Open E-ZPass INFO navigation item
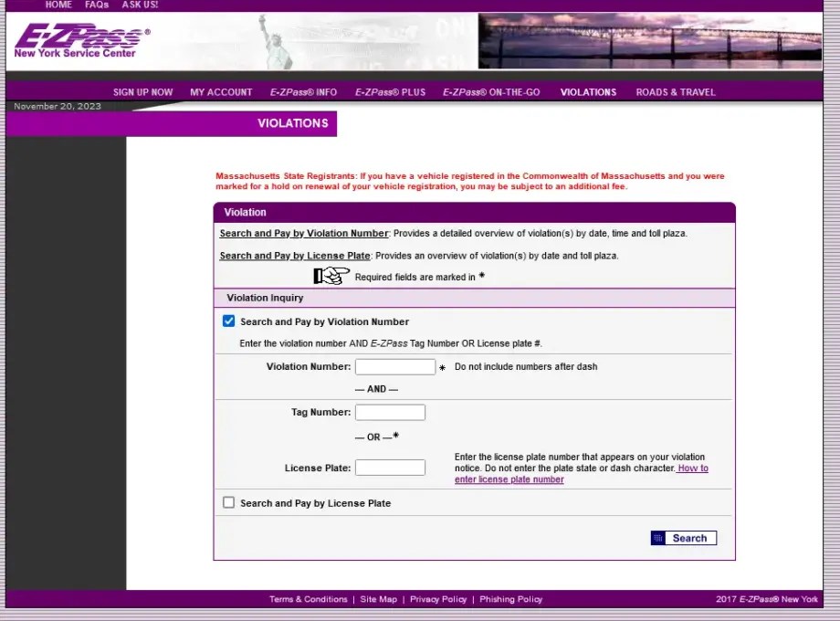 [303, 92]
